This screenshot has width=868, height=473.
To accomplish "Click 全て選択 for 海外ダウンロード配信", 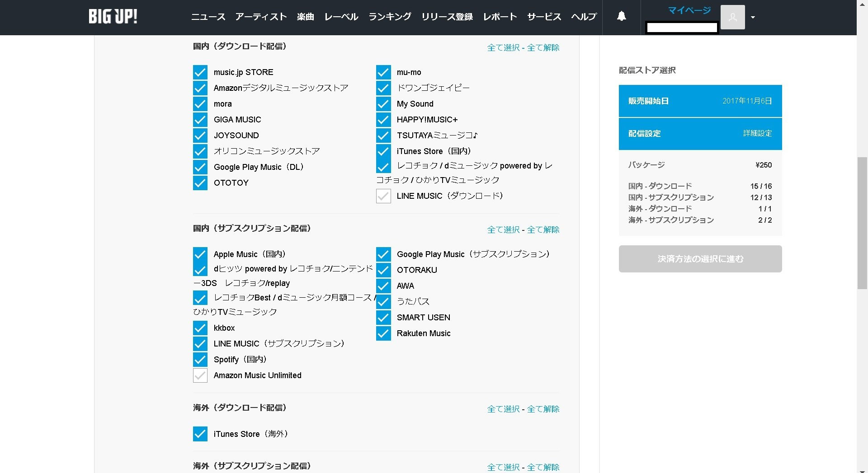I will point(503,409).
